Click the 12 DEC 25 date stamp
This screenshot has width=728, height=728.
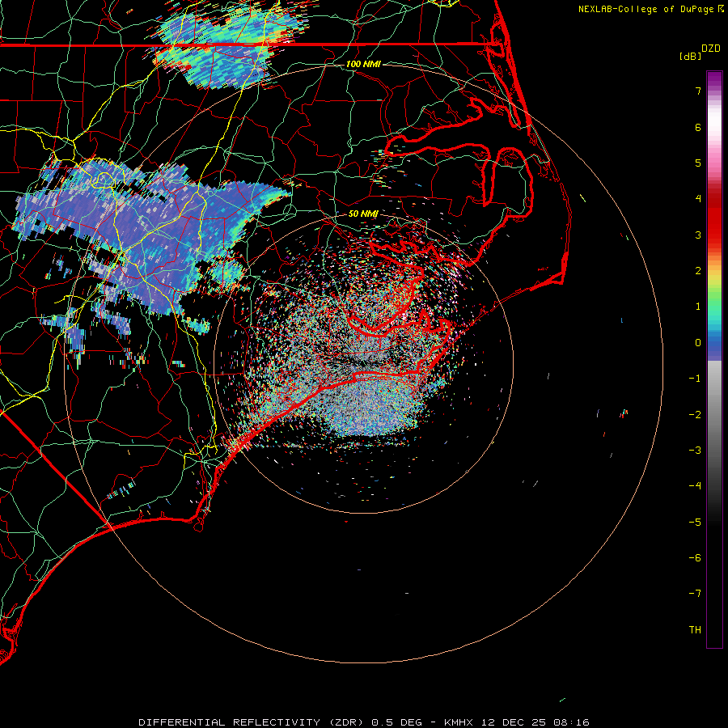tap(514, 722)
